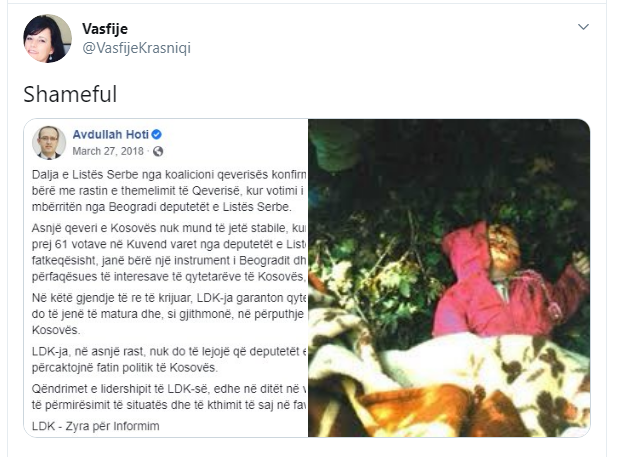Open the March 27, 2018 timestamp
The width and height of the screenshot is (617, 457).
(108, 151)
